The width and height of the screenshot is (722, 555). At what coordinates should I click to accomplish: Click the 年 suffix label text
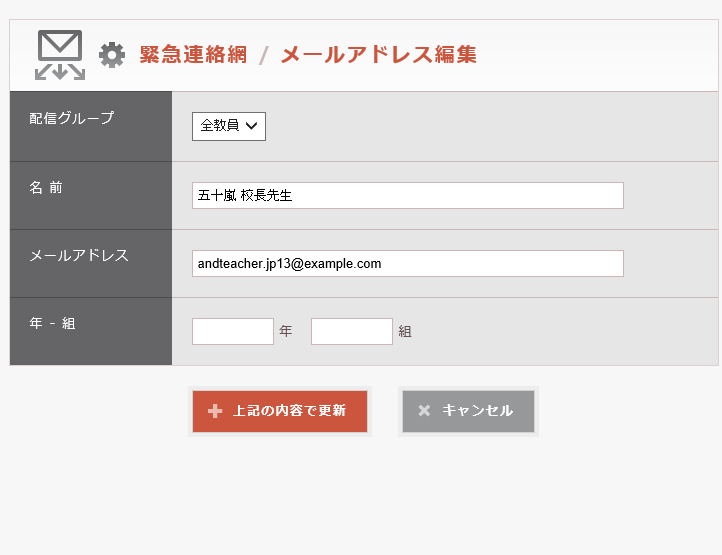pos(286,332)
